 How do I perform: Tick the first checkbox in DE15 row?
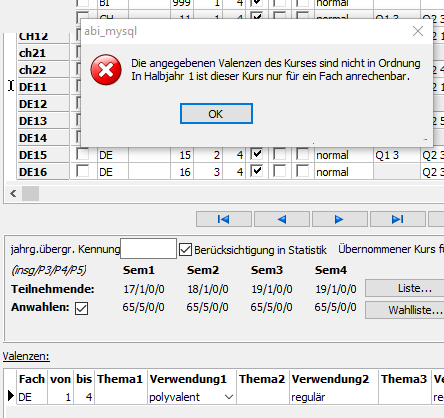82,154
